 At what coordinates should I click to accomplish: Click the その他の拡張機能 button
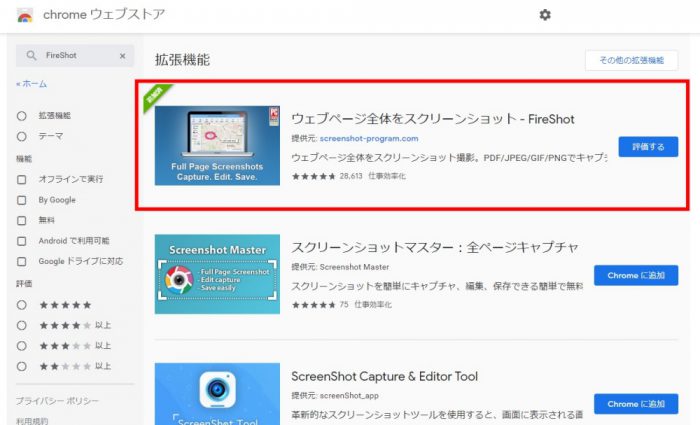click(x=631, y=60)
